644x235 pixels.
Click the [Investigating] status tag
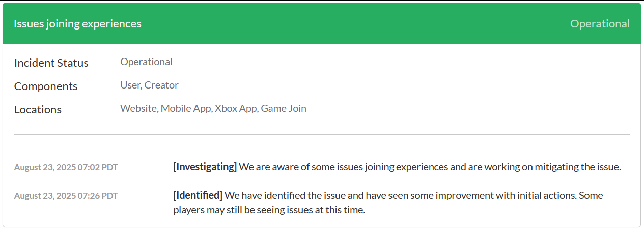tap(205, 167)
